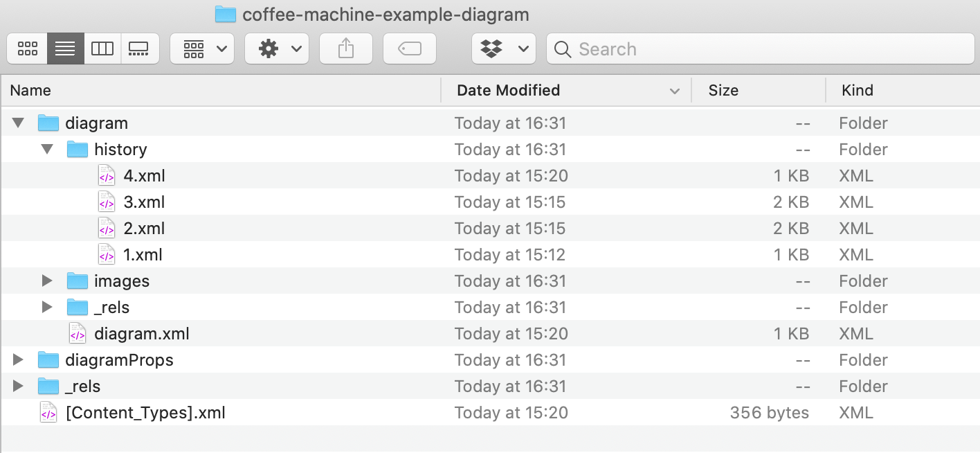Open the Action gear dropdown
980x453 pixels.
[x=277, y=48]
